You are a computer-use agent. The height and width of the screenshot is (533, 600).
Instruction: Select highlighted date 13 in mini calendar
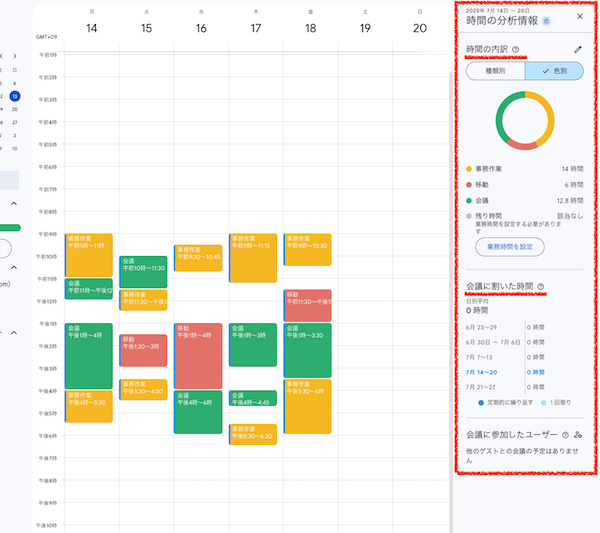coord(15,96)
